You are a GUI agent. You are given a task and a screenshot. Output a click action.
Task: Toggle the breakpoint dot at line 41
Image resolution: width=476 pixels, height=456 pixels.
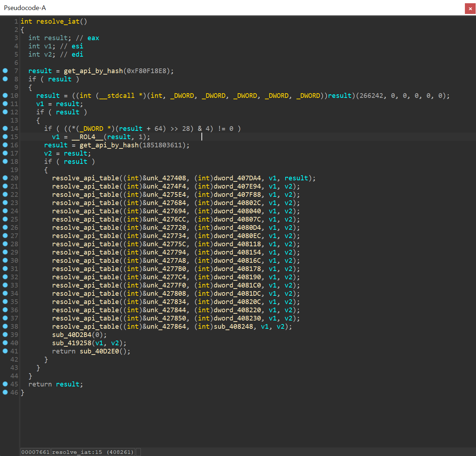pos(5,351)
